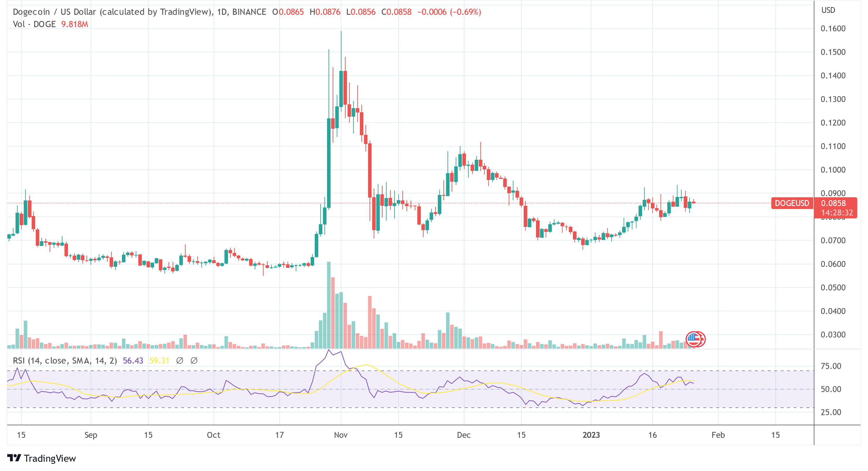Viewport: 868px width, 471px height.
Task: Click the Dec date label on time axis
Action: click(x=464, y=435)
